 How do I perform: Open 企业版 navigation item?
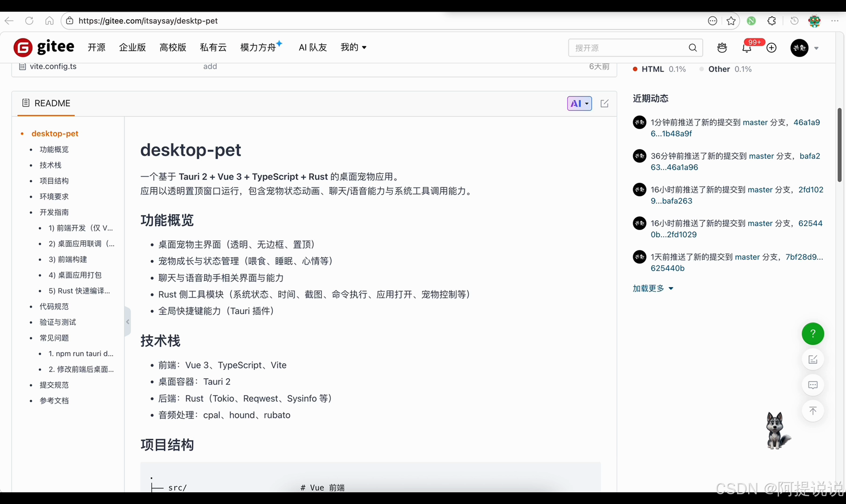(132, 47)
